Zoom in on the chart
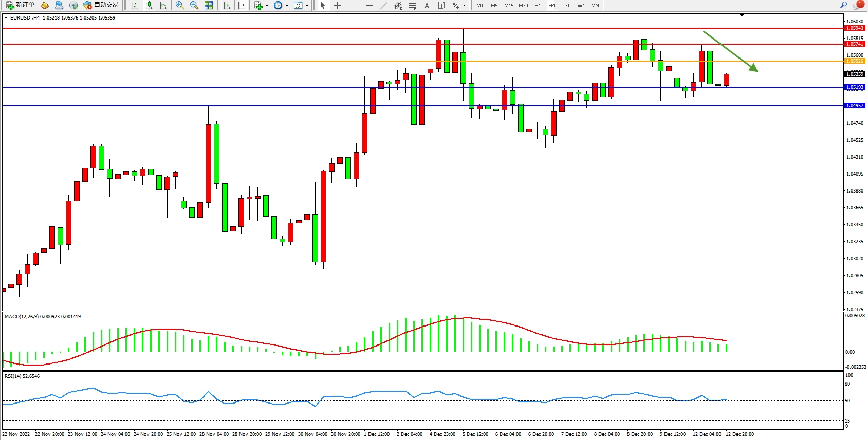The width and height of the screenshot is (868, 441). tap(180, 5)
